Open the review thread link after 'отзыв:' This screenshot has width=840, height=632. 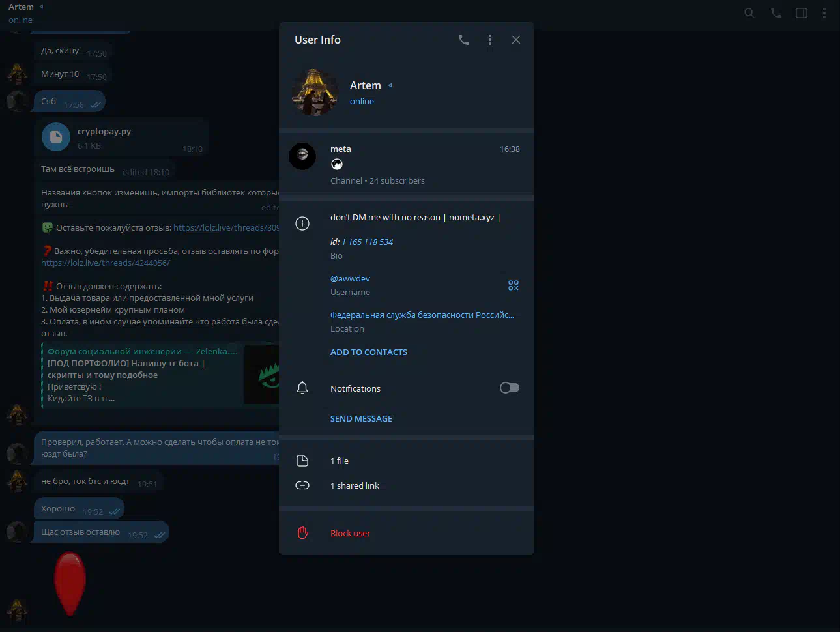coord(226,227)
